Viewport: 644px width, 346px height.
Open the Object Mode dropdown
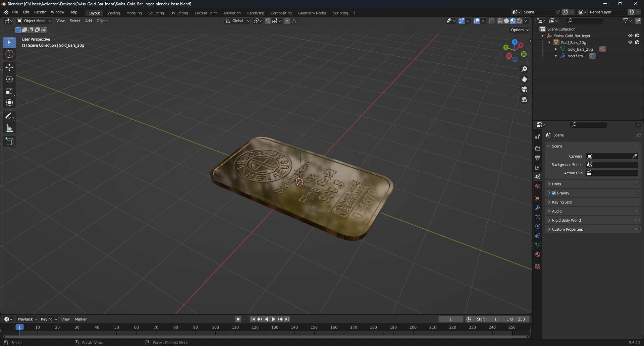tap(34, 21)
